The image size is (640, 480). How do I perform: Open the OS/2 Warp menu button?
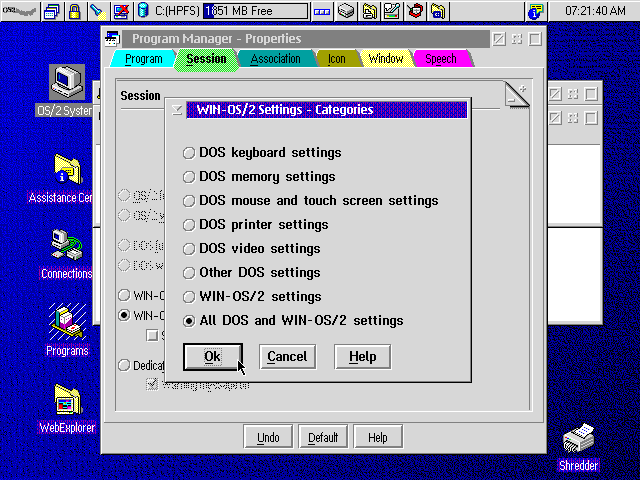click(x=20, y=11)
